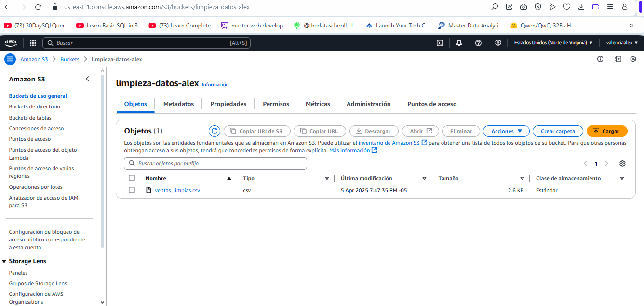This screenshot has width=644, height=306.
Task: Open AWS console settings gear
Action: [x=498, y=43]
